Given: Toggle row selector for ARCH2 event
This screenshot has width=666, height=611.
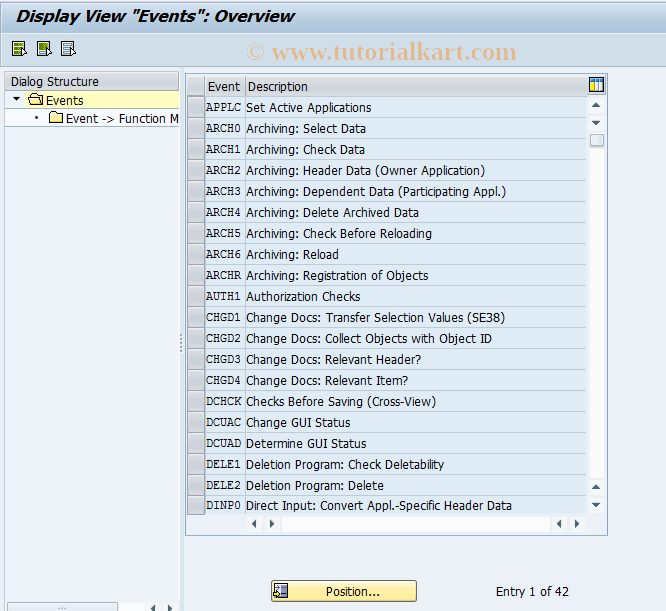Looking at the screenshot, I should 196,170.
